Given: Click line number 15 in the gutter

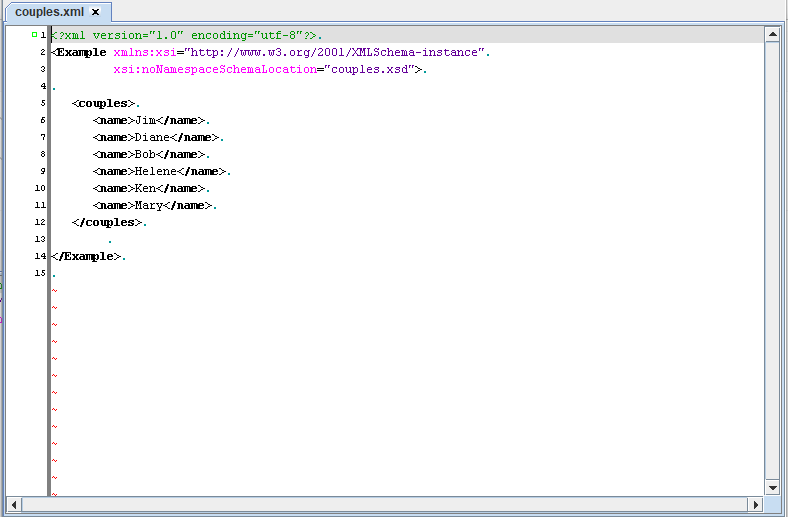Looking at the screenshot, I should pyautogui.click(x=40, y=273).
